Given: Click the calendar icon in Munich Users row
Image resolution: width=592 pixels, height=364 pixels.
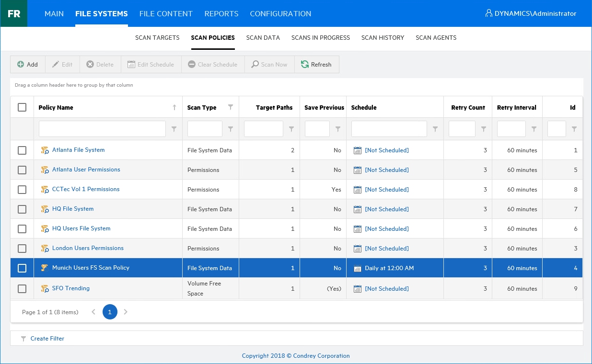Looking at the screenshot, I should 357,268.
